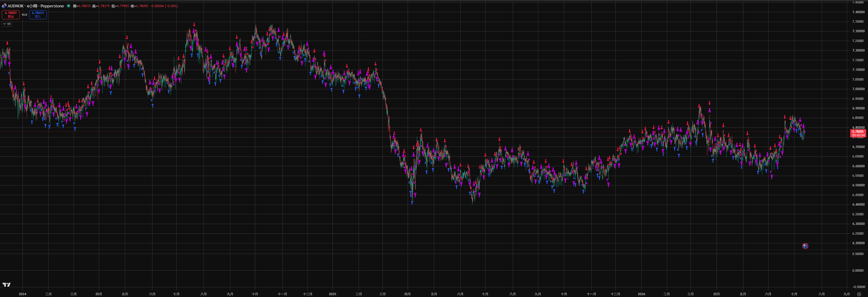Click the 6.50000 level on price axis
The width and height of the screenshot is (868, 297).
click(858, 185)
